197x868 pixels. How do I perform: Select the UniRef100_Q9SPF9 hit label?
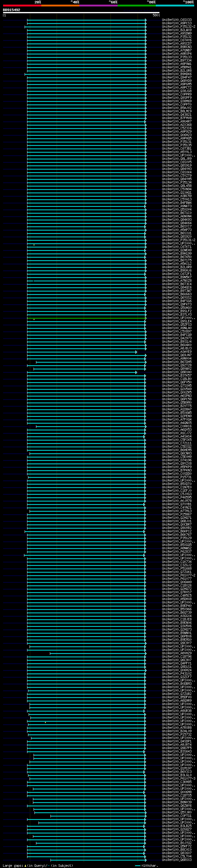point(177,98)
